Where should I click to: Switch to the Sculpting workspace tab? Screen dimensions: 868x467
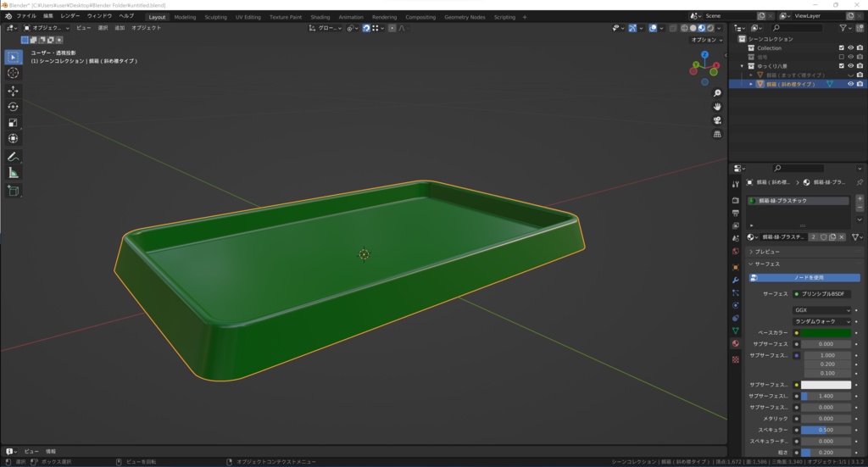pyautogui.click(x=215, y=17)
